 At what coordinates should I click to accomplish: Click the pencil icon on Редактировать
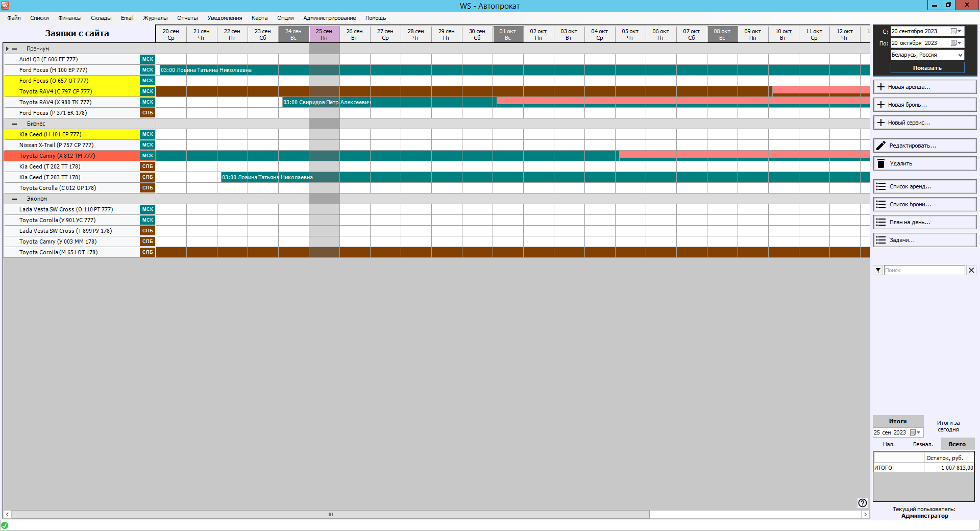[881, 146]
